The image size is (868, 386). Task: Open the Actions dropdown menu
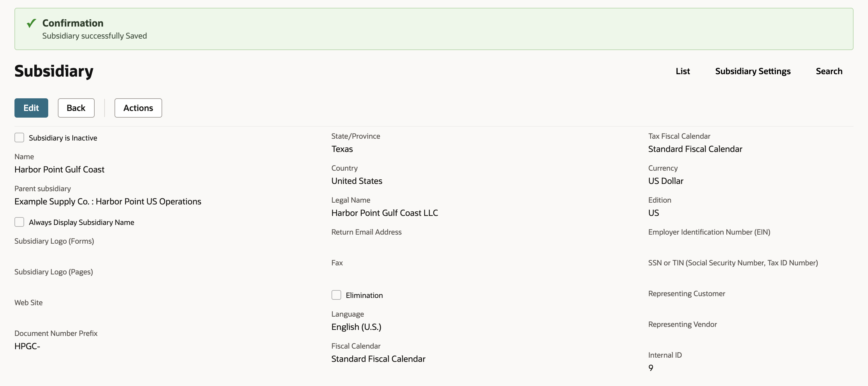[x=138, y=108]
